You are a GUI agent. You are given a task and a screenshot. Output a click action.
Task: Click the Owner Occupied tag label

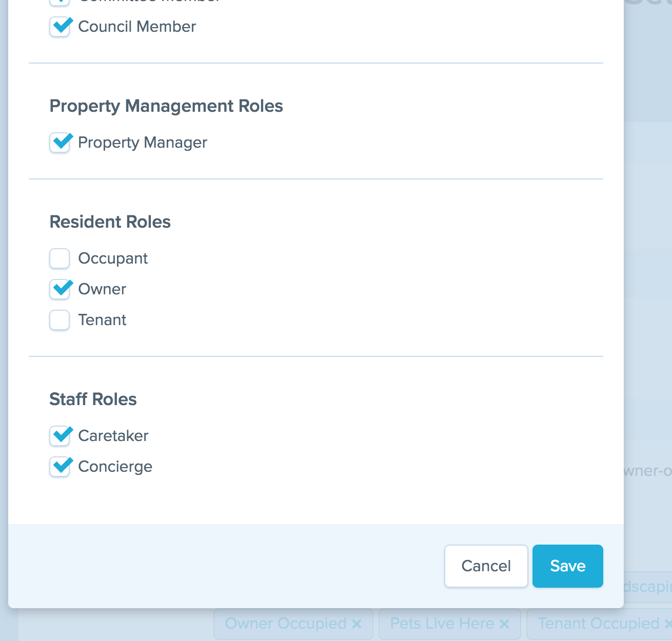pyautogui.click(x=286, y=624)
